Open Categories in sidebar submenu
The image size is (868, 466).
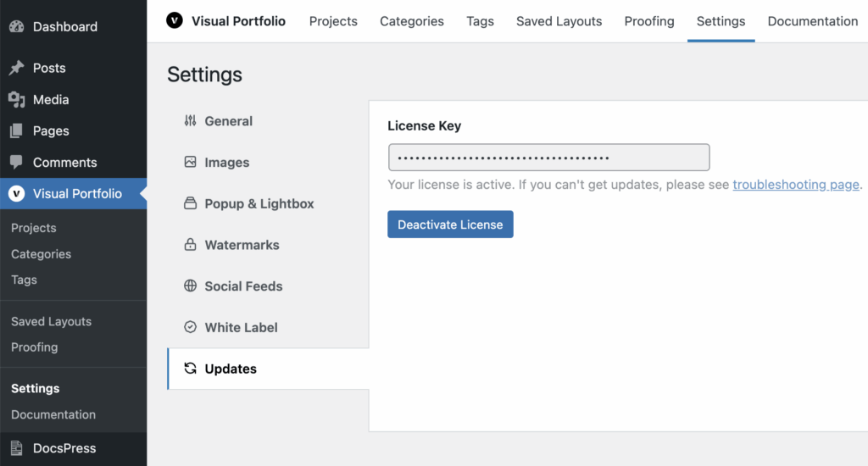click(x=41, y=253)
